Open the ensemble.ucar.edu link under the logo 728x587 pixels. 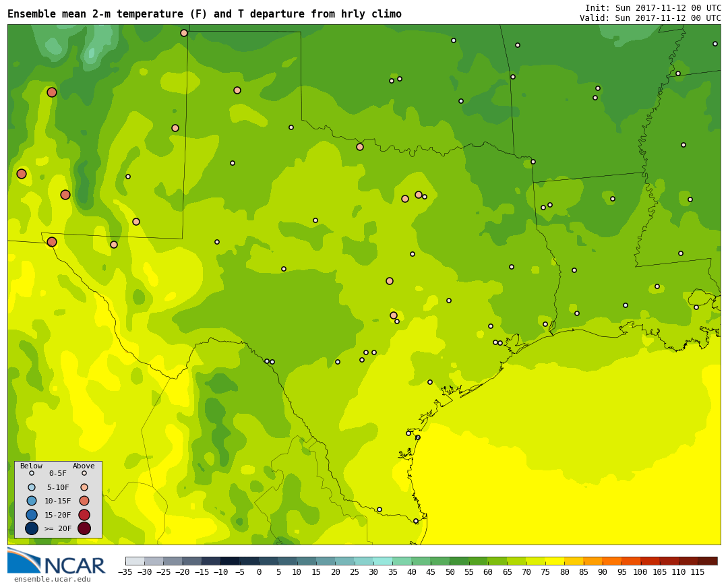[52, 579]
